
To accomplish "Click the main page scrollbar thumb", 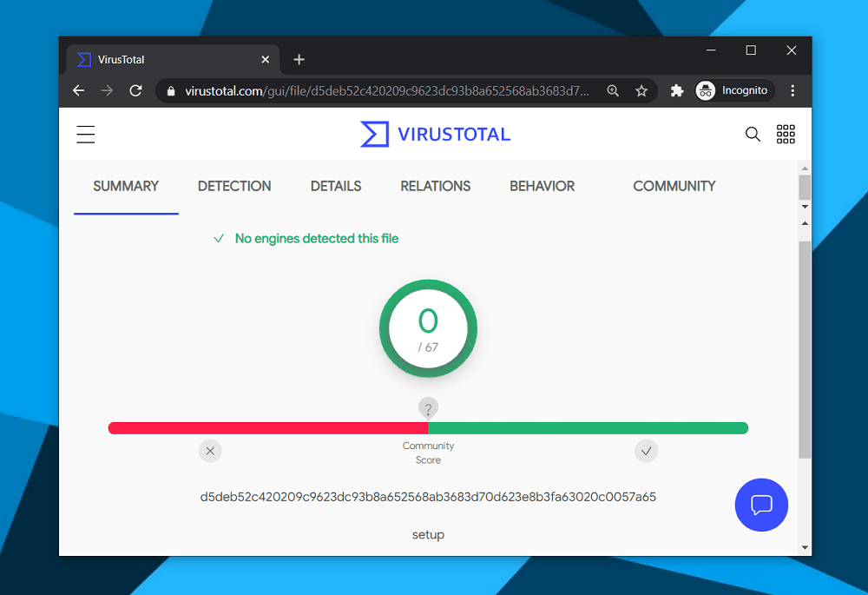I will point(805,349).
